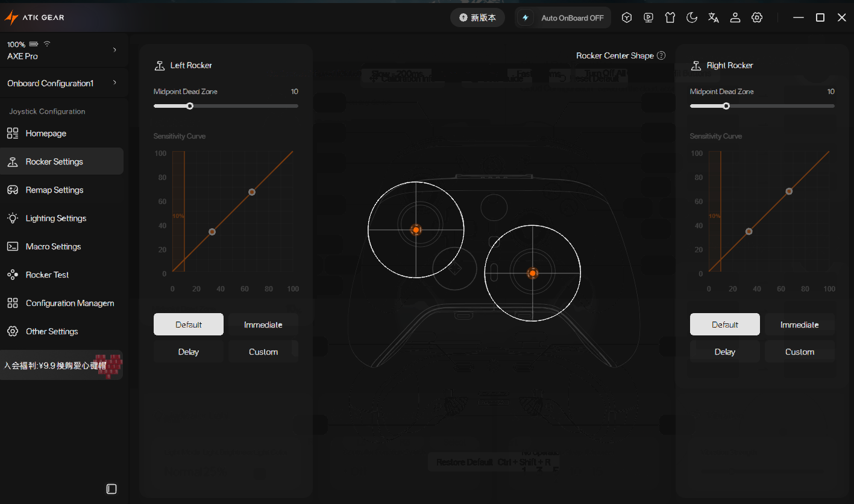Click the moon night-mode icon

[x=692, y=17]
